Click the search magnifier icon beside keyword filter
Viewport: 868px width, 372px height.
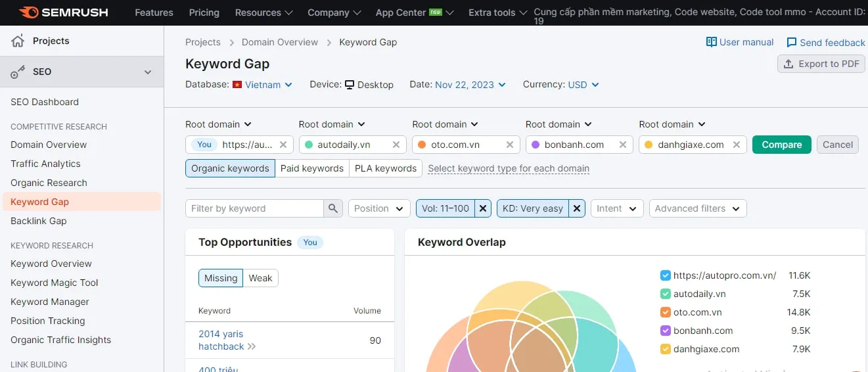333,208
